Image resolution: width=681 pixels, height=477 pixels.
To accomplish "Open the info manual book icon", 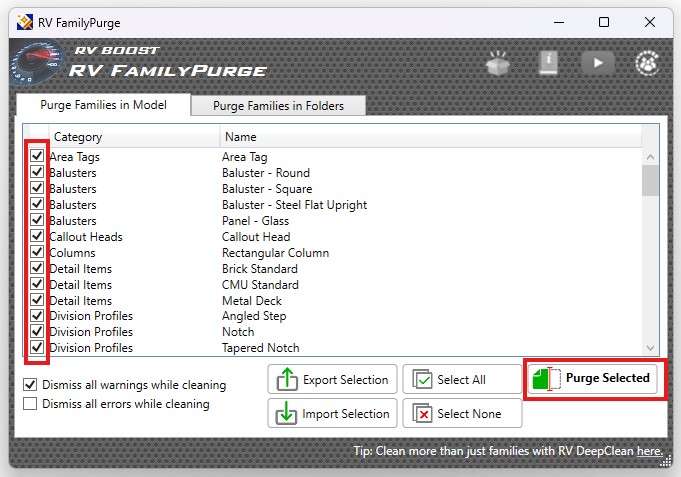I will 548,62.
